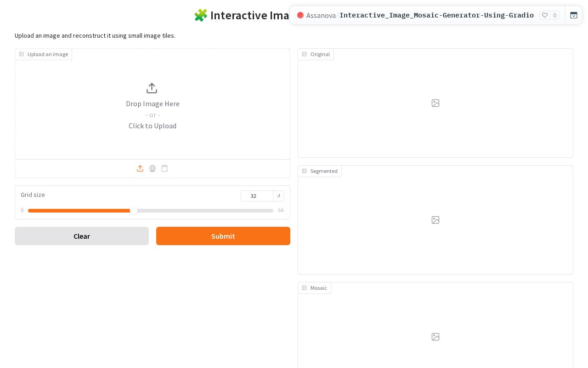Reset Grid size with the reset arrow

pyautogui.click(x=278, y=196)
